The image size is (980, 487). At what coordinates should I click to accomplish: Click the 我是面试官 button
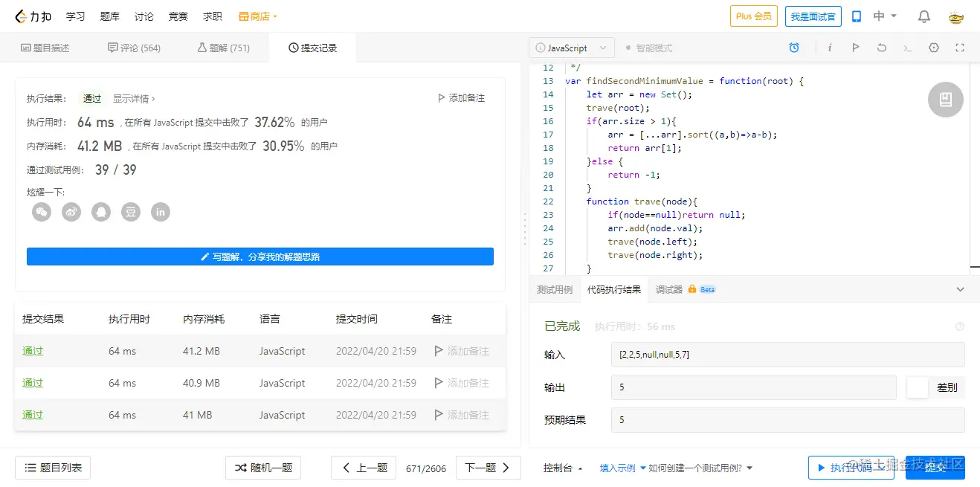click(x=813, y=16)
